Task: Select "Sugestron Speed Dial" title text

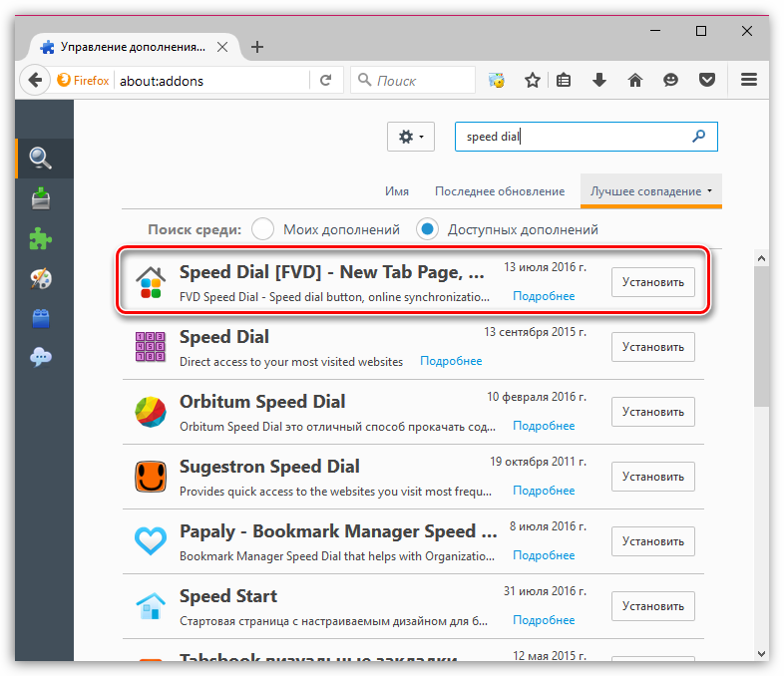Action: pyautogui.click(x=269, y=467)
